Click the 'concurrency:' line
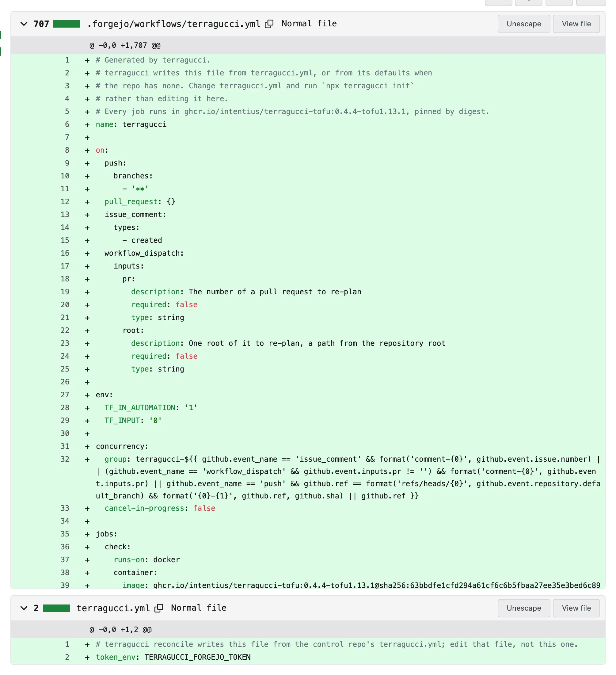 [122, 446]
